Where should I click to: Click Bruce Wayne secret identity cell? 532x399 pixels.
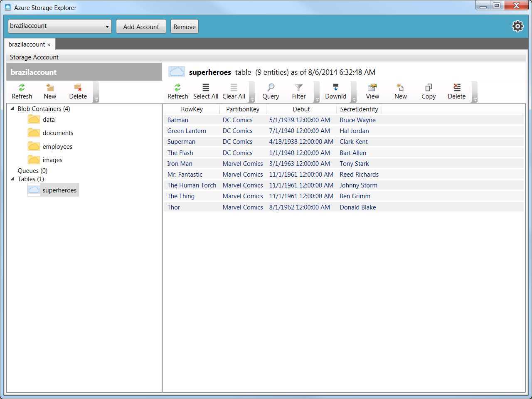coord(357,120)
